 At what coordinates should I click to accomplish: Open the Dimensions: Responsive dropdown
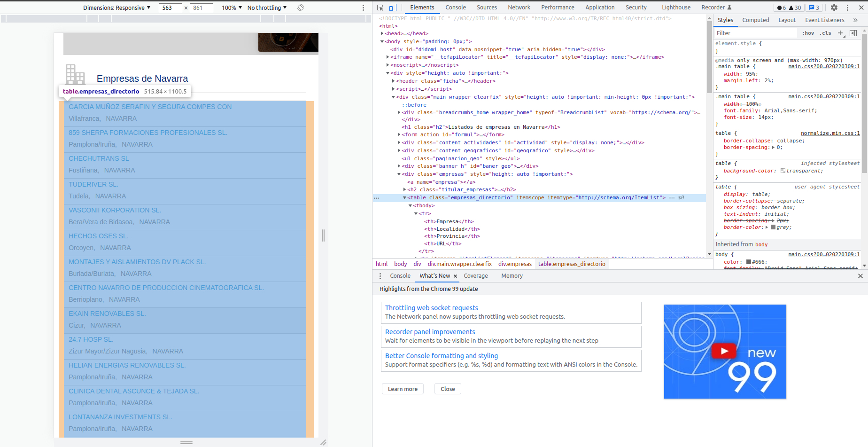click(117, 8)
